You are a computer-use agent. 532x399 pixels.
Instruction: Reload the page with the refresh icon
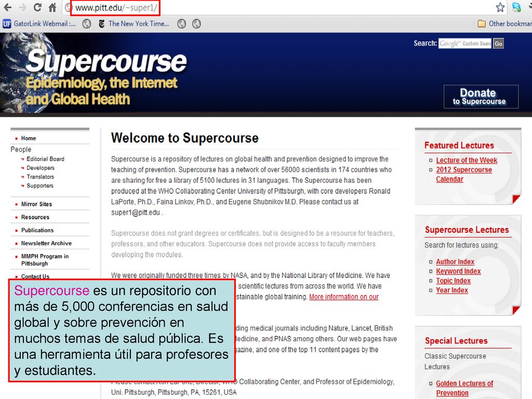pyautogui.click(x=37, y=7)
